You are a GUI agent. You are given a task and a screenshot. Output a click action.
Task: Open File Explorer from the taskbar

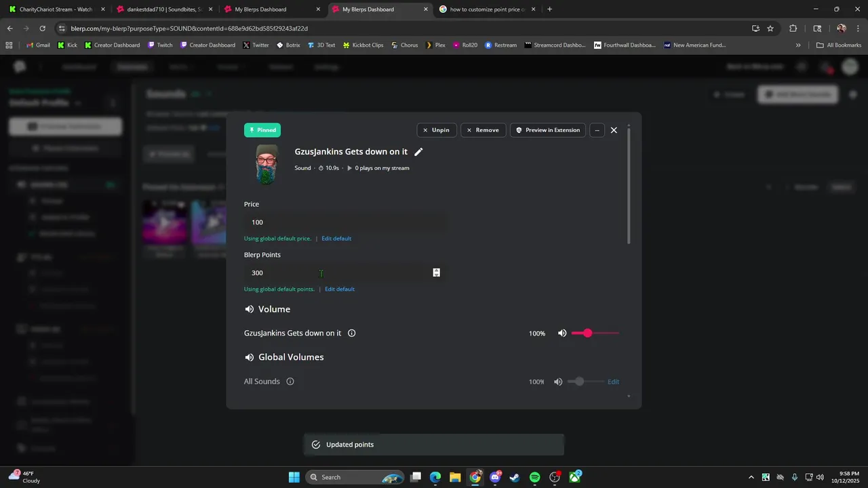click(x=455, y=477)
